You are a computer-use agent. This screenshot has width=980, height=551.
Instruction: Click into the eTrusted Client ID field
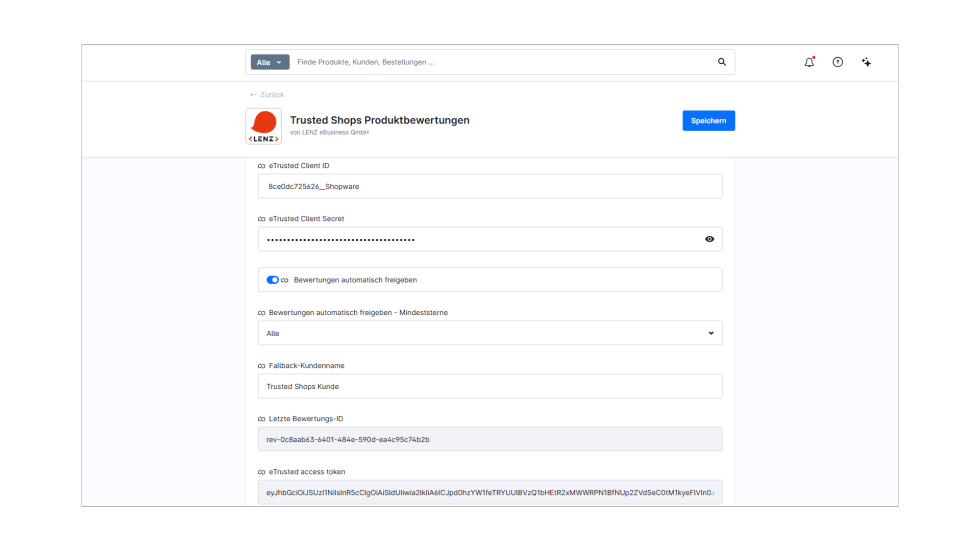490,186
